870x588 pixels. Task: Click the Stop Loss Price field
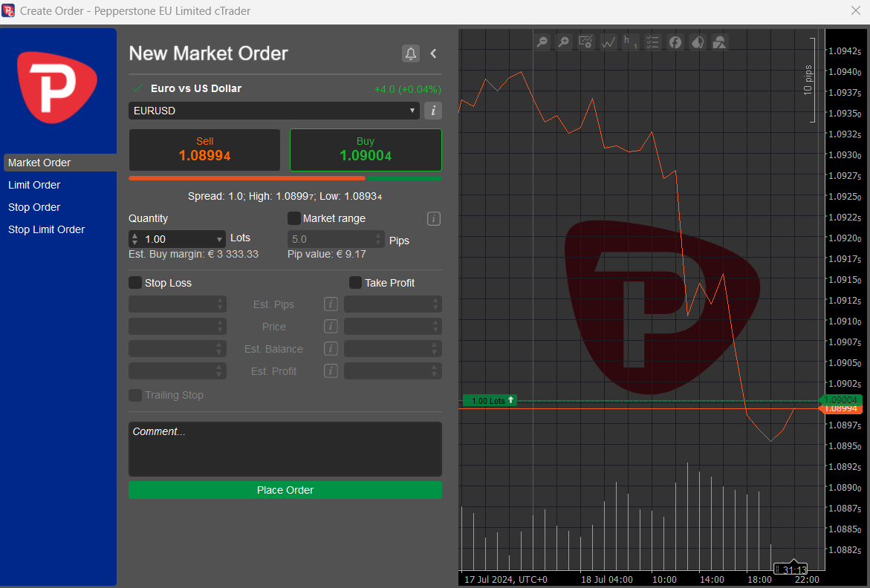178,327
